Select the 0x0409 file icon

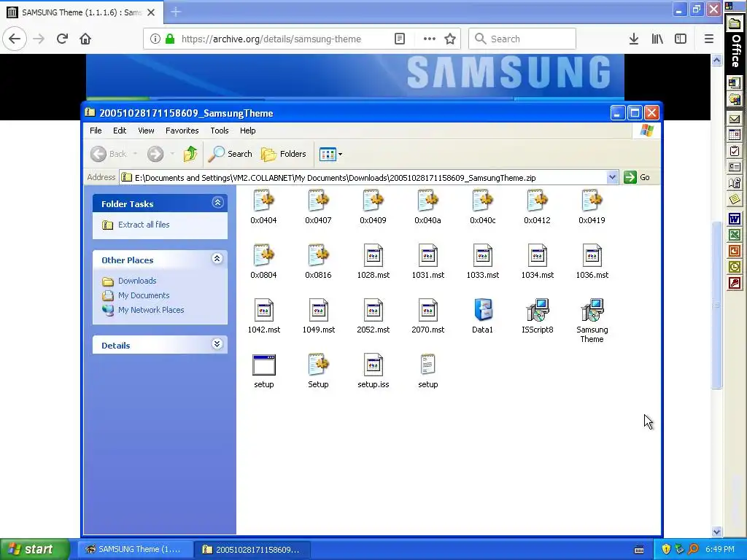coord(373,201)
